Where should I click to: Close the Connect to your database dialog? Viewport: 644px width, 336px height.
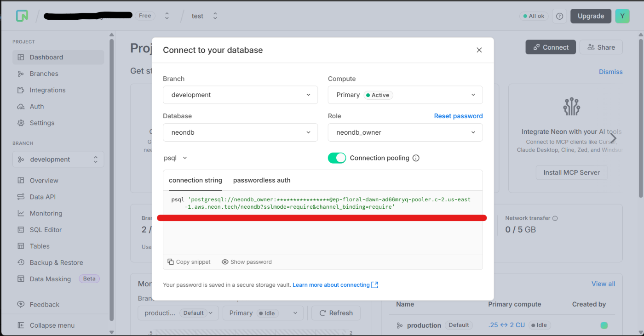coord(479,50)
